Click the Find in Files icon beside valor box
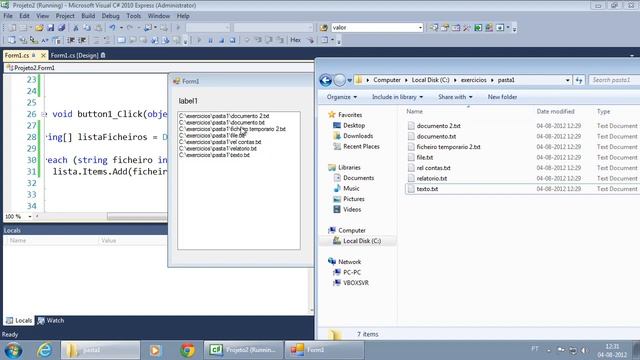Screen dimensions: 640x360 pyautogui.click(x=324, y=28)
